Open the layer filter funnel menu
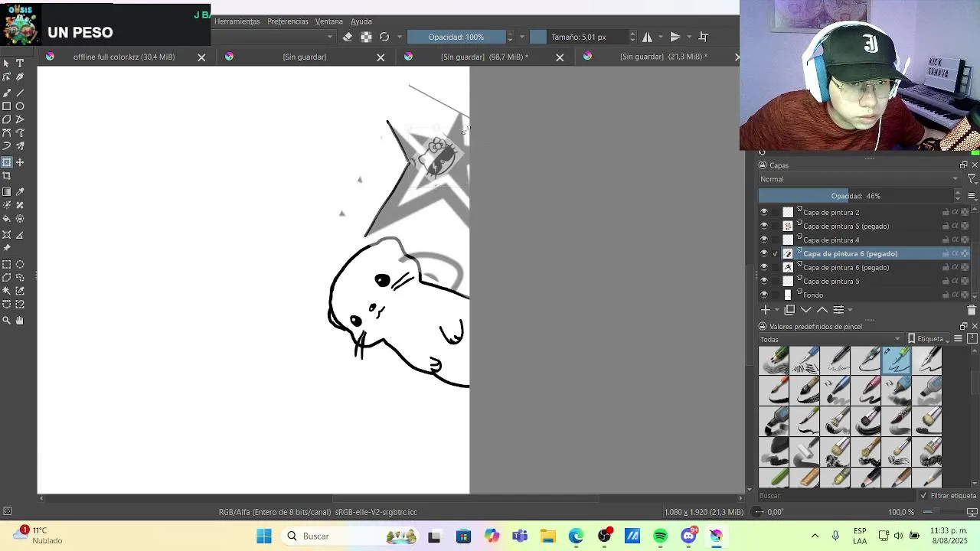Screen dimensions: 980x551 click(972, 179)
